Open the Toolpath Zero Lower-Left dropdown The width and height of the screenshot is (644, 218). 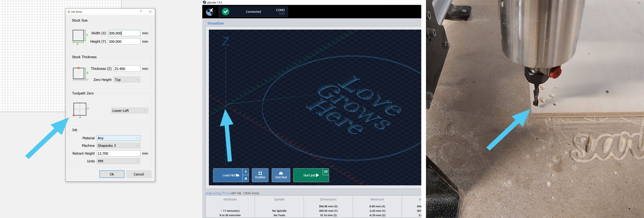[x=129, y=111]
